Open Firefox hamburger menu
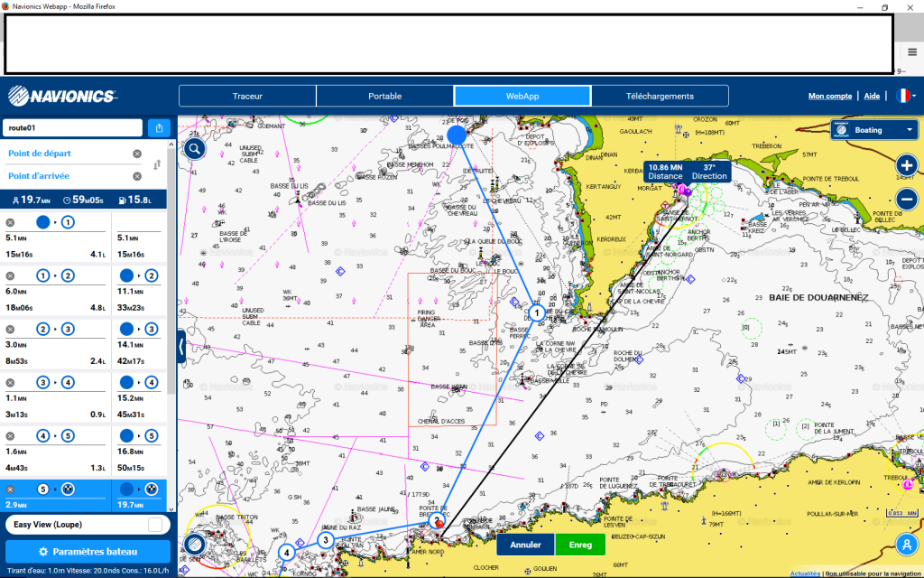The image size is (924, 578). (x=912, y=51)
